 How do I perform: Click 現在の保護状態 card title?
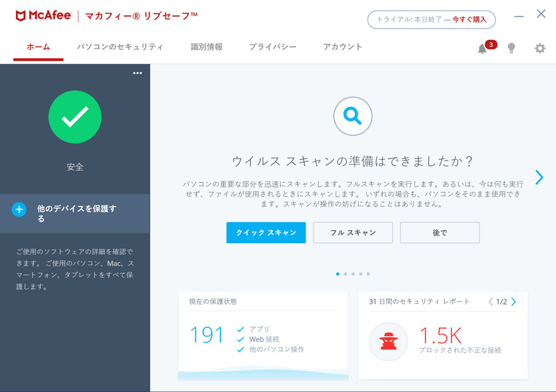213,302
